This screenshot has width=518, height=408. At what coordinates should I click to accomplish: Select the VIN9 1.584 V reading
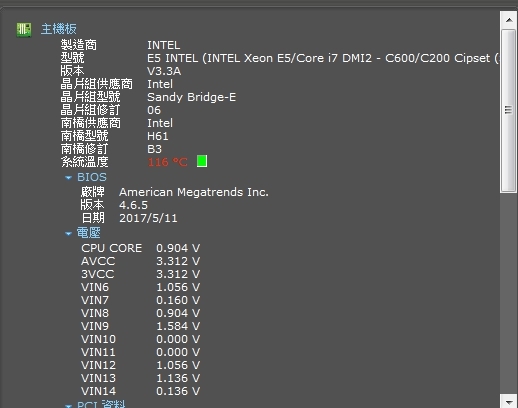(x=140, y=326)
